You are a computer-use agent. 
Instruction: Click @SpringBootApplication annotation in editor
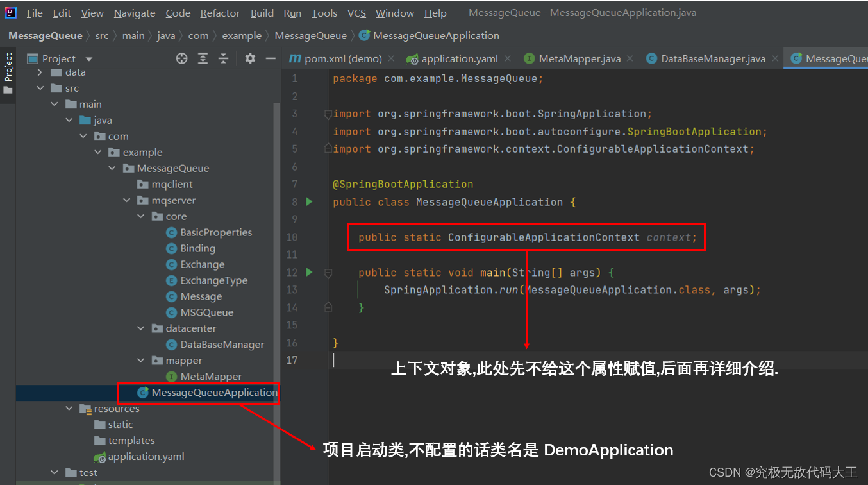click(403, 184)
